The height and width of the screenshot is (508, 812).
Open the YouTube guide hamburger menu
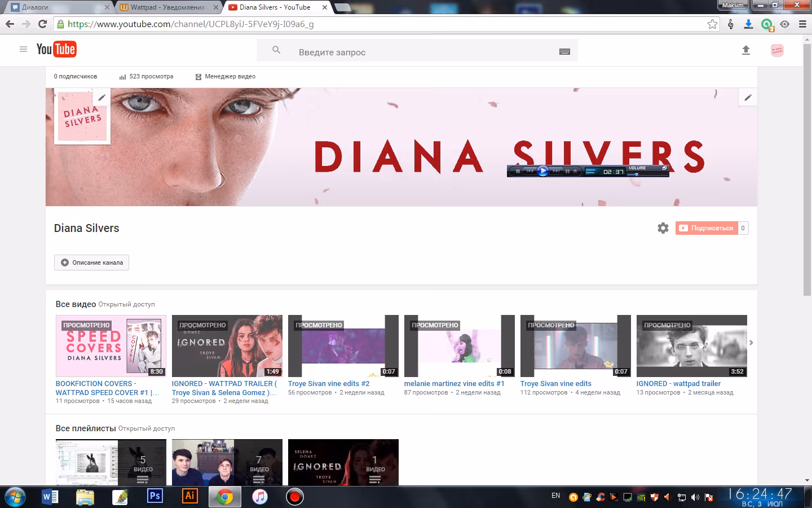[x=23, y=50]
